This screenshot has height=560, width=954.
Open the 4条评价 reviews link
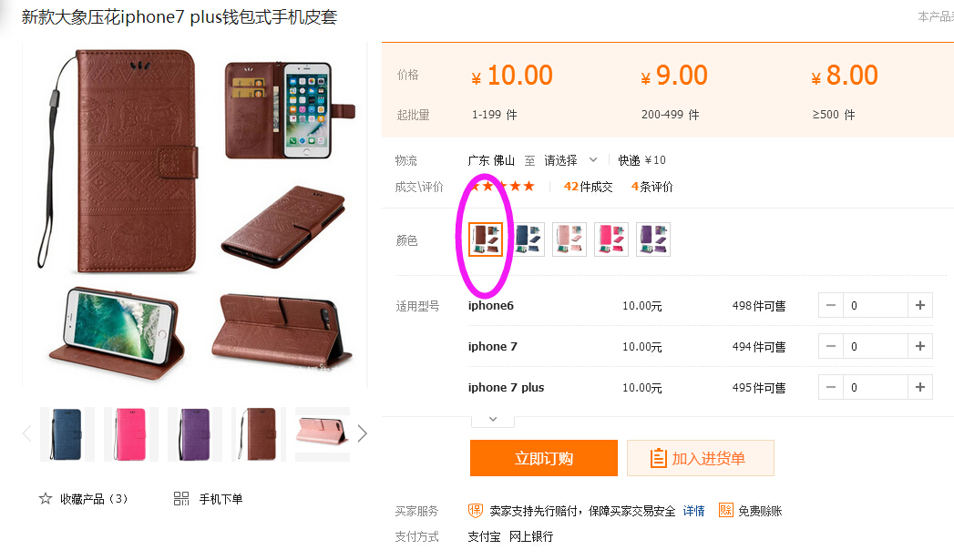coord(652,187)
